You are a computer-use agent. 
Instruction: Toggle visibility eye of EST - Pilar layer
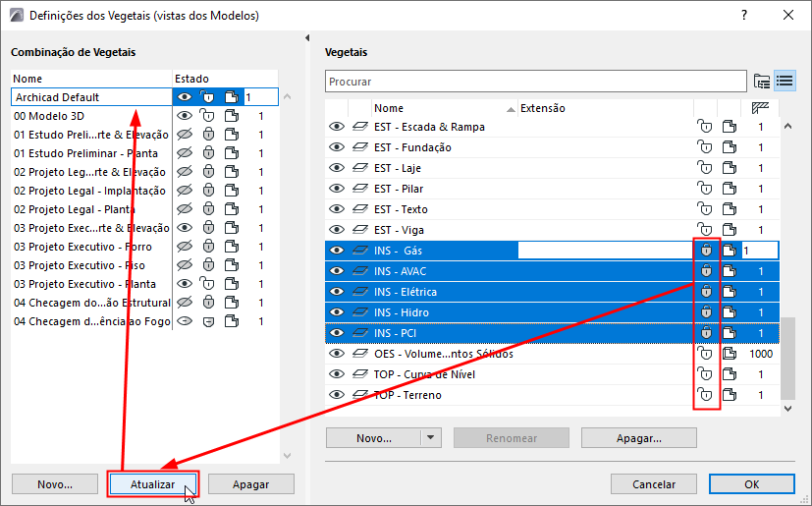[337, 189]
